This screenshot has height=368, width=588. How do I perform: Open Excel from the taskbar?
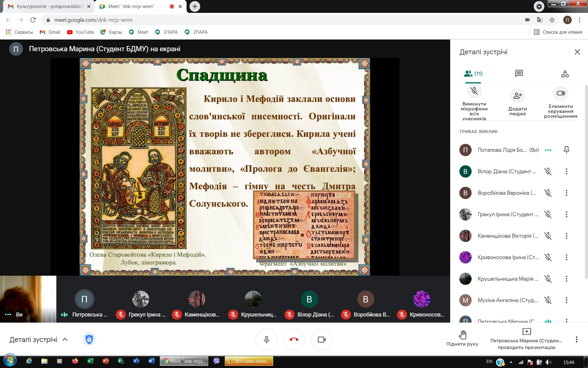point(90,361)
